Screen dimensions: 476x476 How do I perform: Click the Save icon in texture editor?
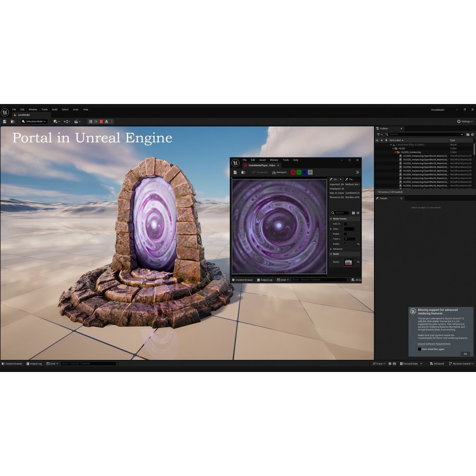coord(235,172)
